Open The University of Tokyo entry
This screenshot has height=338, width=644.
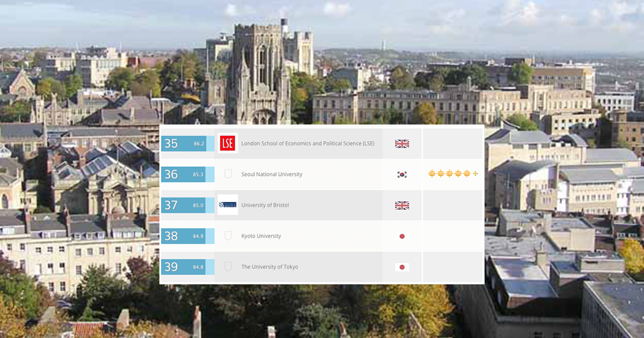pos(269,267)
